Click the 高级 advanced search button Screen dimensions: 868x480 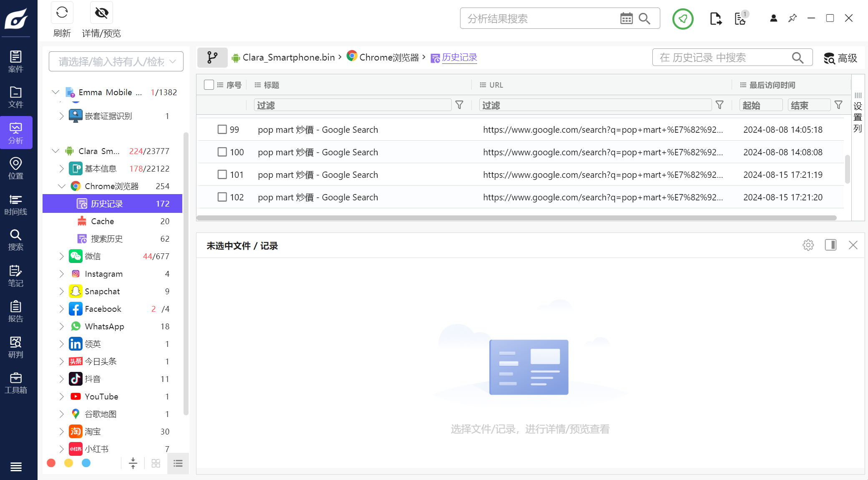click(x=840, y=58)
